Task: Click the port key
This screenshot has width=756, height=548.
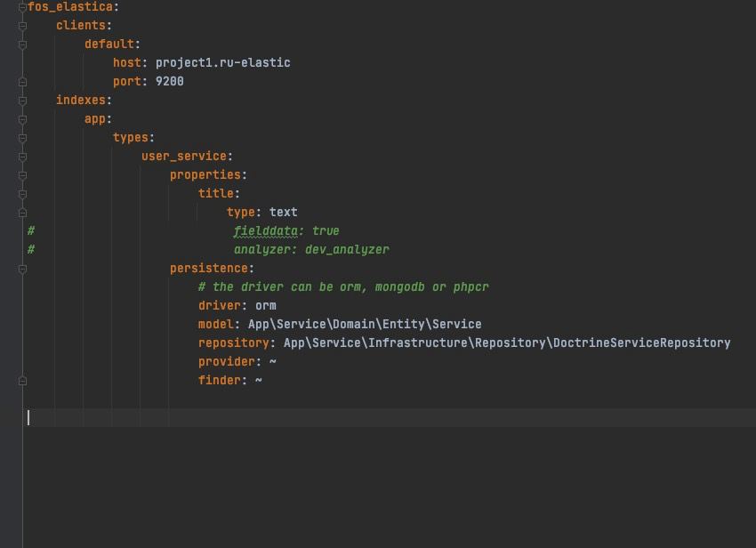Action: (x=127, y=82)
